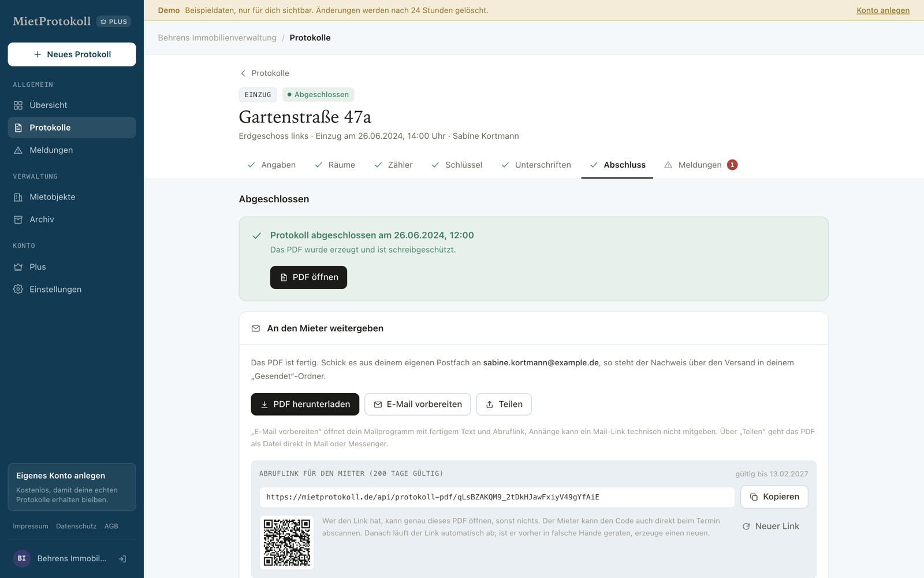Viewport: 924px width, 578px height.
Task: Open the Datenschutz link
Action: pos(76,526)
